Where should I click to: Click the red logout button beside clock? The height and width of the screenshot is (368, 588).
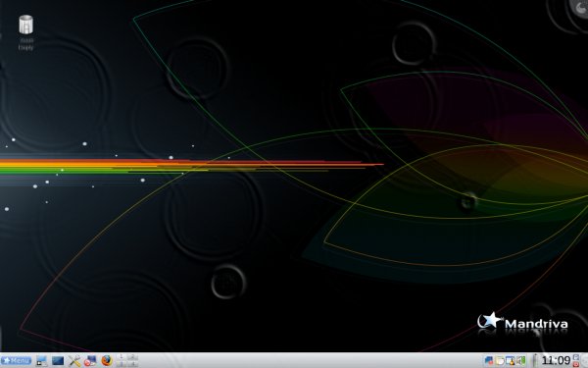point(576,364)
